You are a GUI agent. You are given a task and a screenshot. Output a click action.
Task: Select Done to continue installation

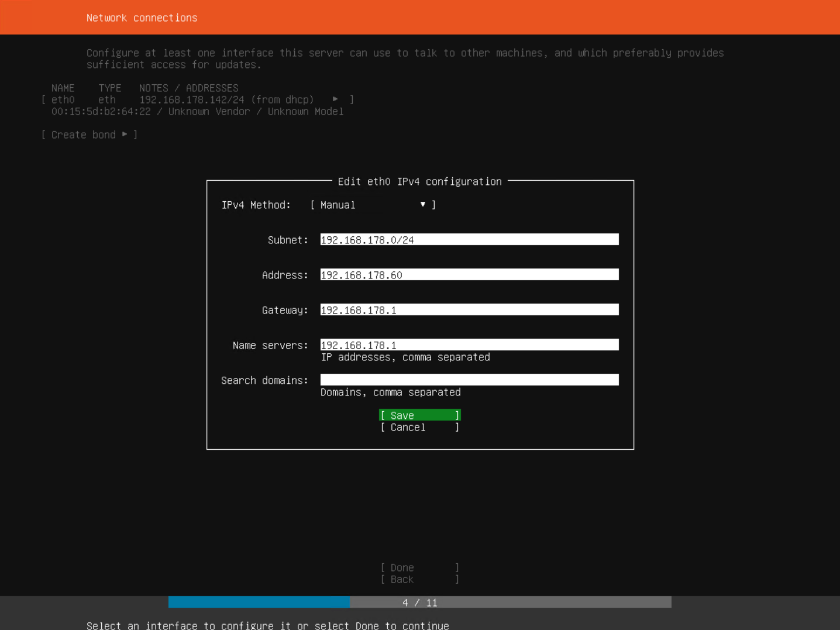[419, 567]
